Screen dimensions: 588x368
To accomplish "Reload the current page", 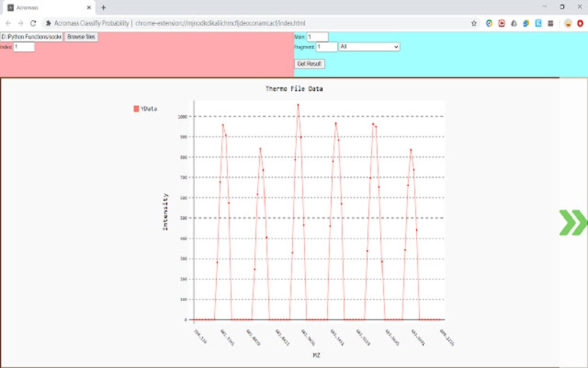I will coord(33,24).
